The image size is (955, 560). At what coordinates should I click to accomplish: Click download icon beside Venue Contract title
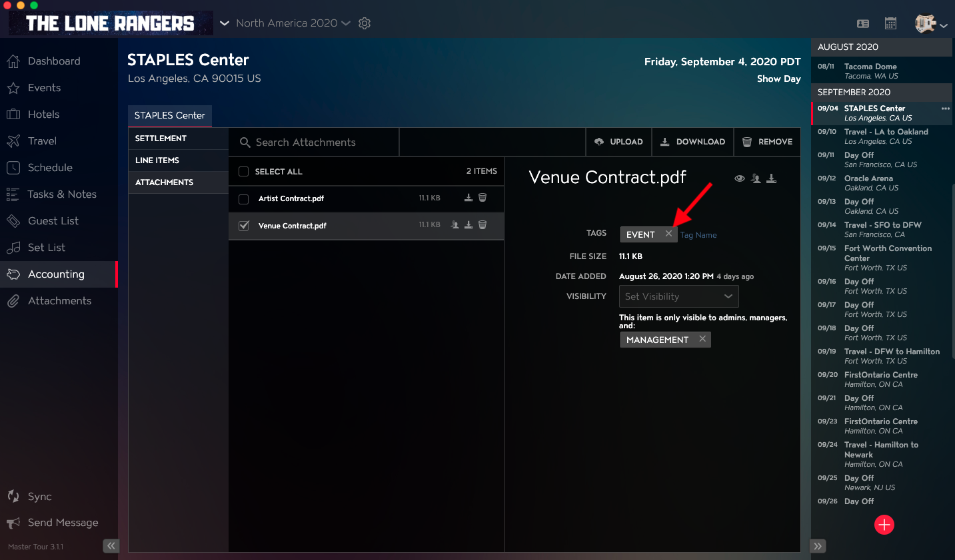[771, 178]
